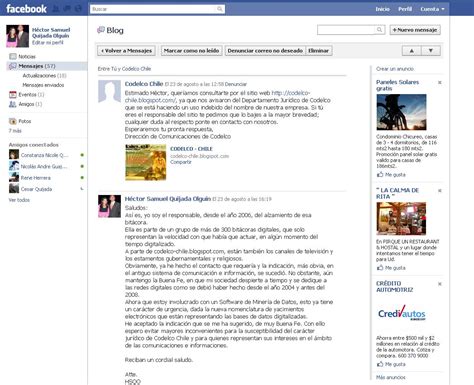Click the Paneles Solares ad image
474x385 pixels.
click(x=401, y=112)
